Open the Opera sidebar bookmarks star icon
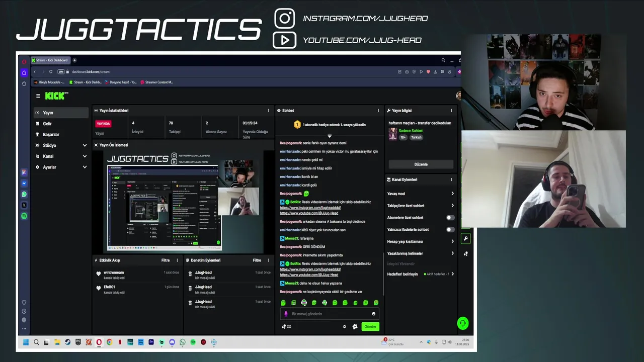The height and width of the screenshot is (362, 644). [x=24, y=83]
